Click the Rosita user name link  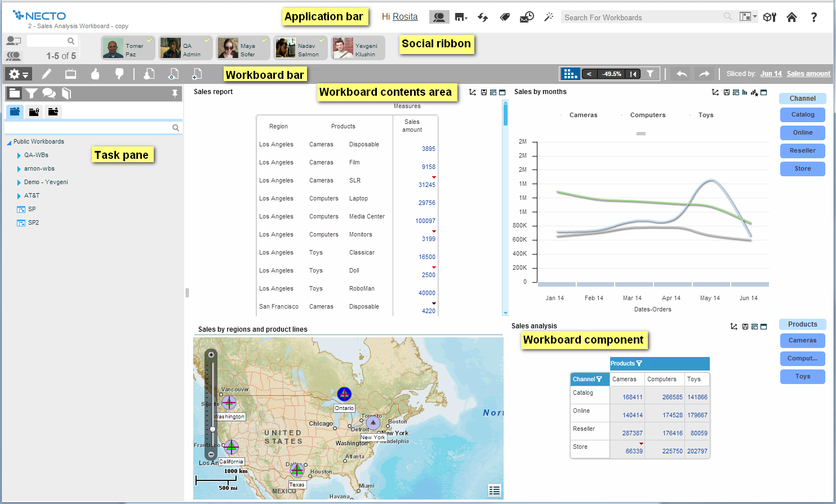click(x=405, y=17)
